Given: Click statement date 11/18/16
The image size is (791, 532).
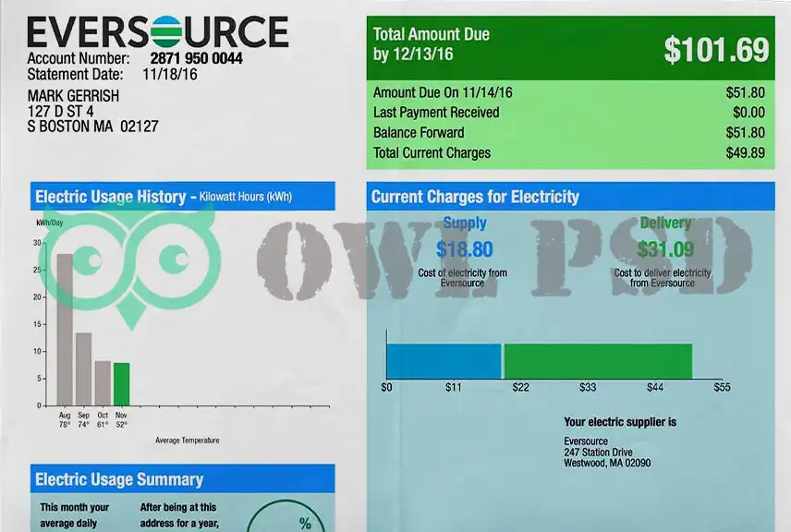Looking at the screenshot, I should click(x=169, y=75).
